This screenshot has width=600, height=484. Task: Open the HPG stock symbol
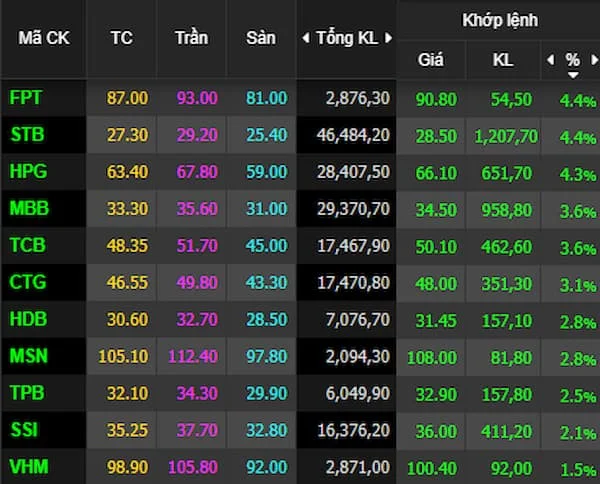[x=28, y=171]
